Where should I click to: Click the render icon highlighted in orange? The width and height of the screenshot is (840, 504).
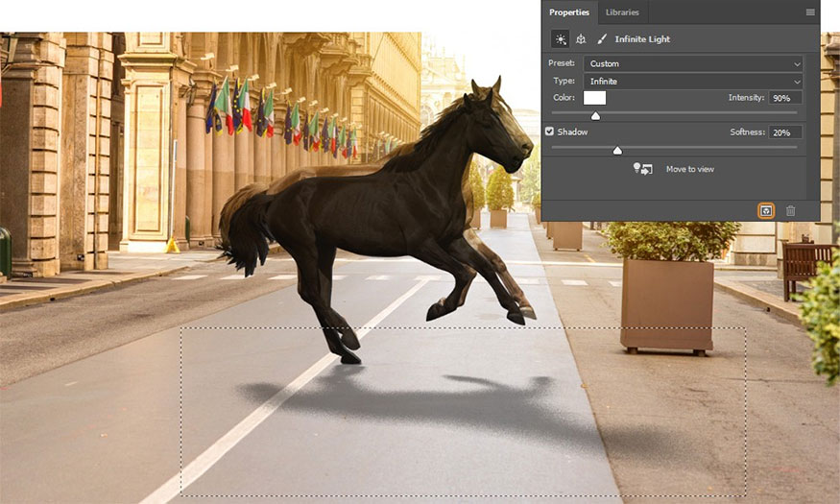click(x=765, y=210)
